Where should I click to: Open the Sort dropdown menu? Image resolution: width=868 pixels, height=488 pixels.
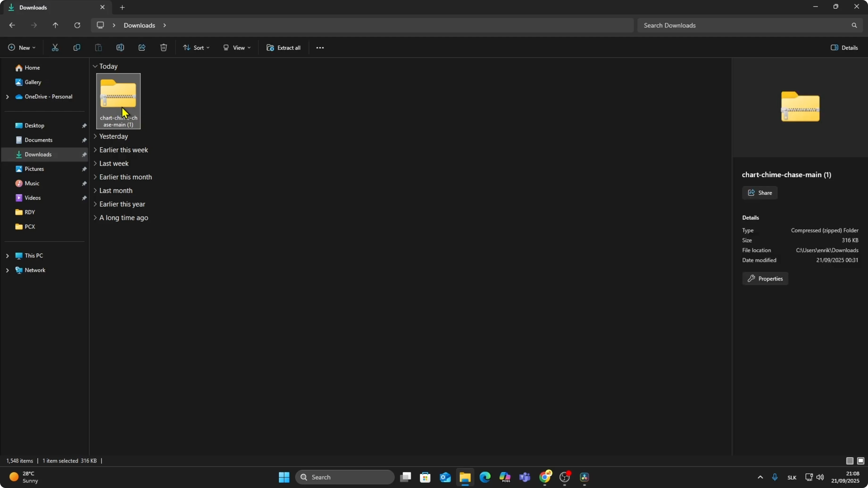click(x=196, y=48)
